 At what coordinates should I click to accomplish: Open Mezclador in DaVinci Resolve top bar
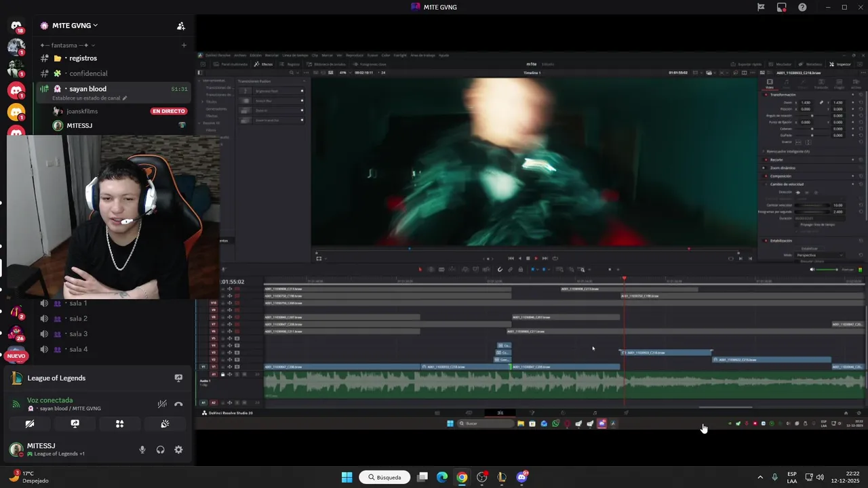click(x=780, y=64)
